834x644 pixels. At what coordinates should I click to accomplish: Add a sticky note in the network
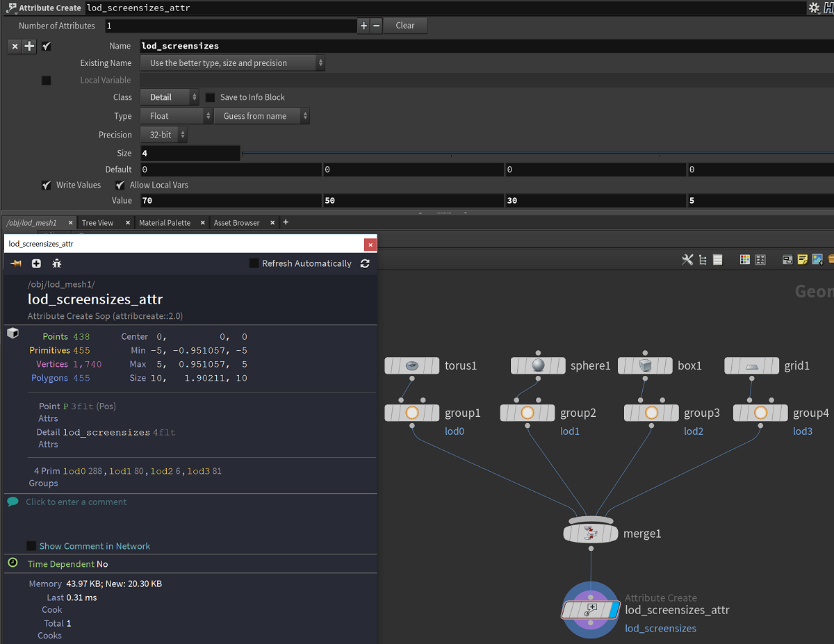click(x=803, y=260)
